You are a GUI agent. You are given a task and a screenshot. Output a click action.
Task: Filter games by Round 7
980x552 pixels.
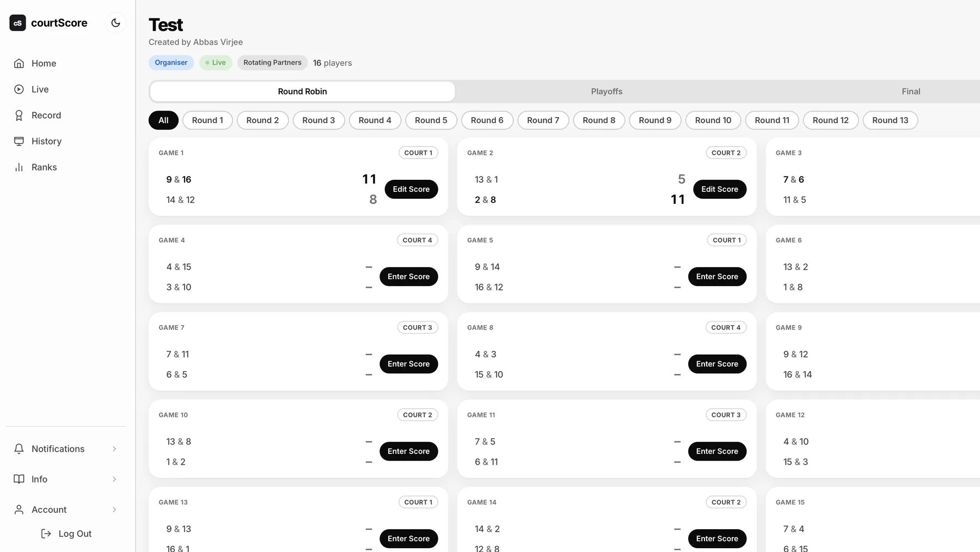pos(543,120)
